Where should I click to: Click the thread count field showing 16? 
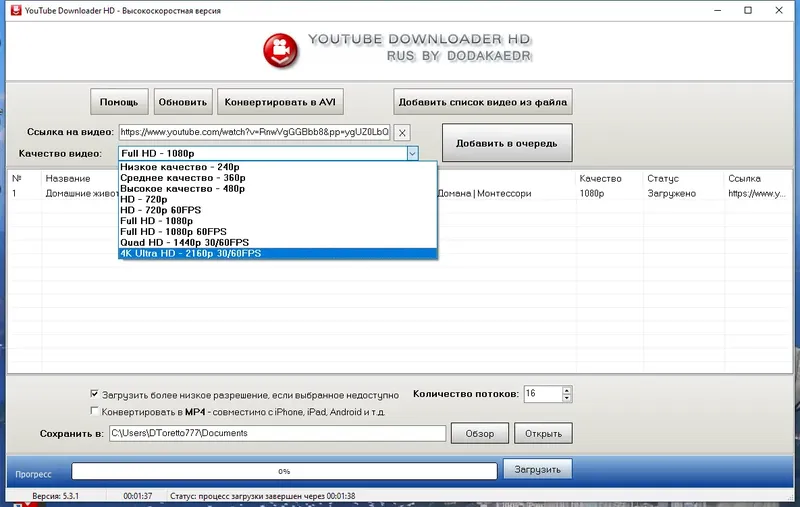pos(543,394)
